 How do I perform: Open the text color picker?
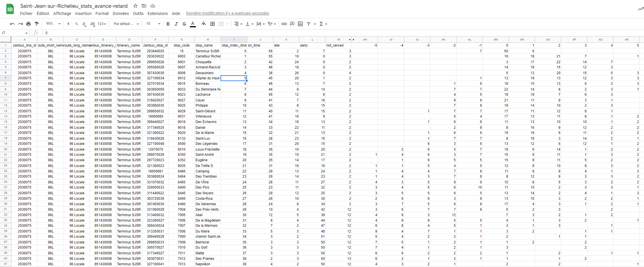point(193,24)
